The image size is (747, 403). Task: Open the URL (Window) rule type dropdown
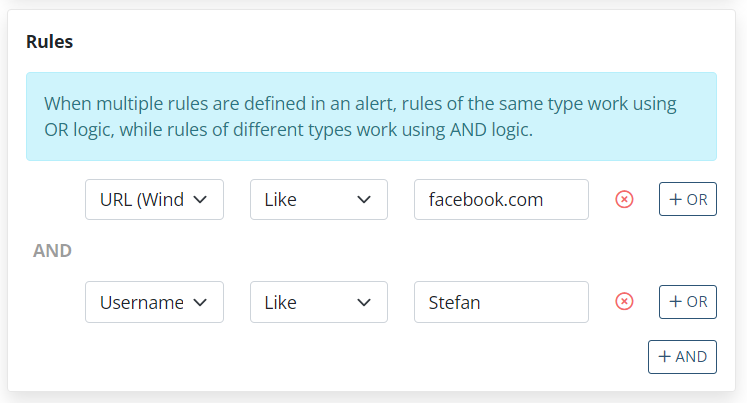coord(154,200)
